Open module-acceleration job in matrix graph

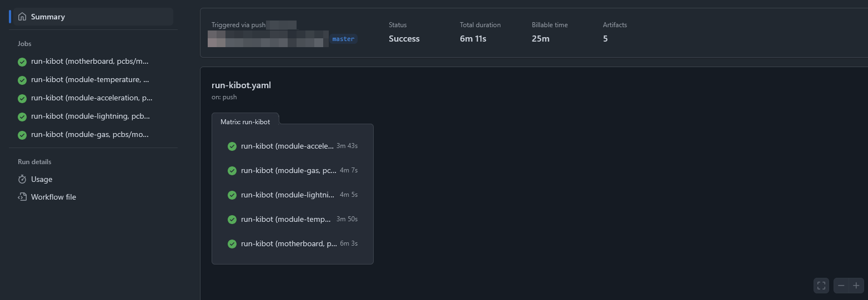coord(288,146)
